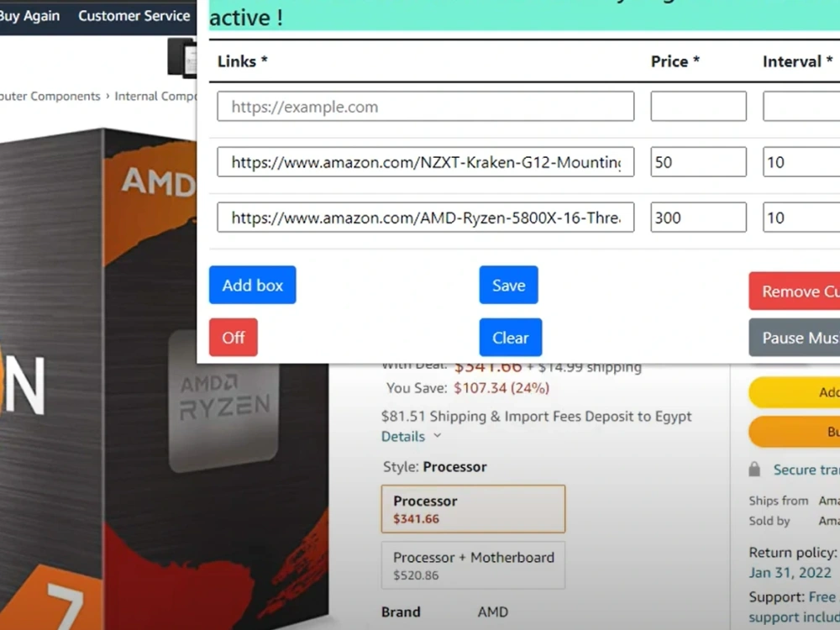This screenshot has height=630, width=840.
Task: Click the Interval field in the NZXT row
Action: pos(801,162)
